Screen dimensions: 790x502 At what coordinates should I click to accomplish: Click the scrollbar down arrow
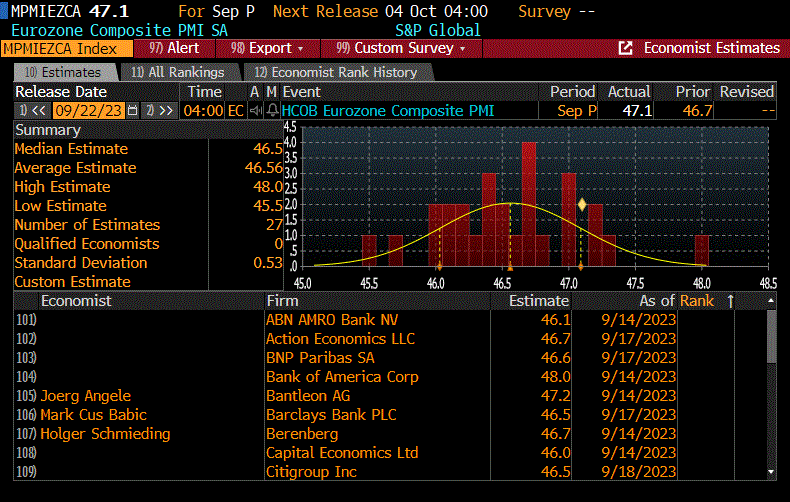[771, 472]
